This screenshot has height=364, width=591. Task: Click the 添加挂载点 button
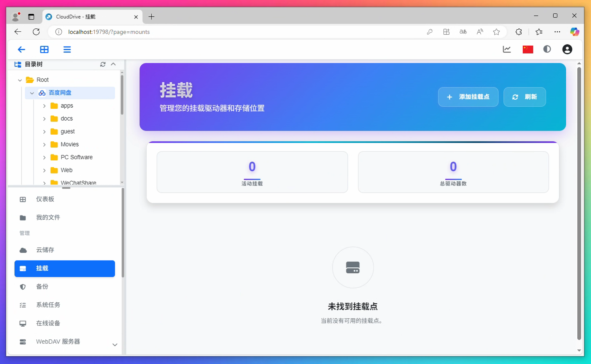pos(468,97)
